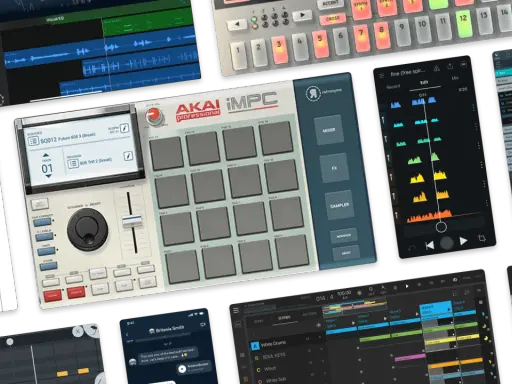The height and width of the screenshot is (384, 512).
Task: Switch to SCENES tab in scenes DAW
Action: [x=284, y=318]
